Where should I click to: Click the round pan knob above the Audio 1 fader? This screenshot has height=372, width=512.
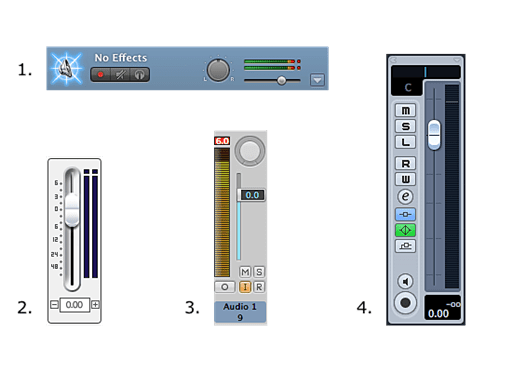tap(250, 151)
